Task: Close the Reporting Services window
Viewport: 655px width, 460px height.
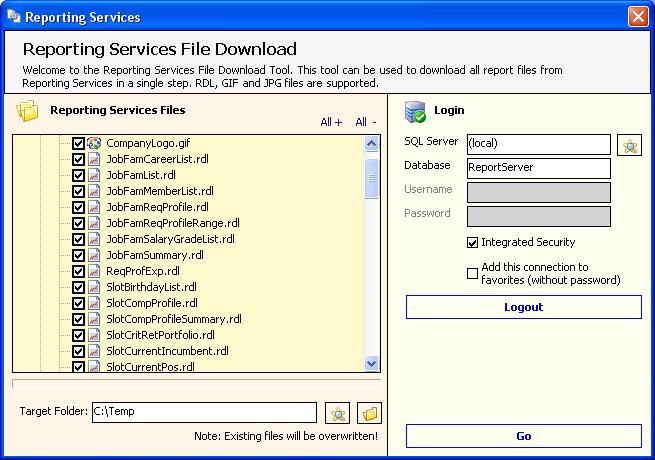Action: (x=638, y=17)
